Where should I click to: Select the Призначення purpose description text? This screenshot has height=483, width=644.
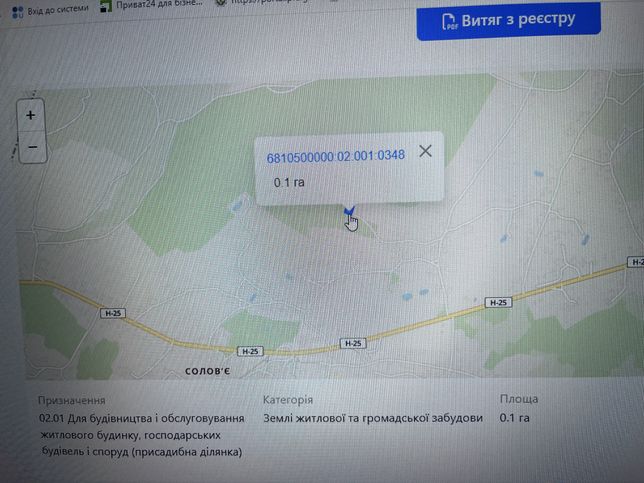pyautogui.click(x=142, y=435)
